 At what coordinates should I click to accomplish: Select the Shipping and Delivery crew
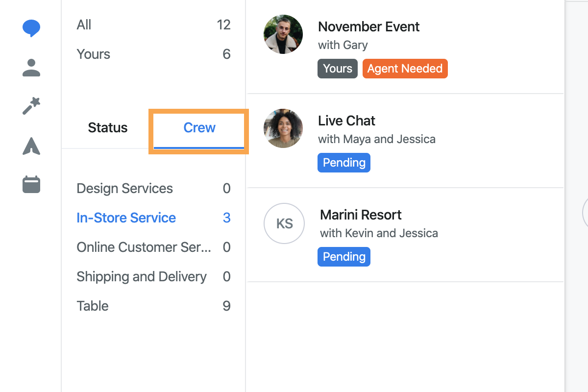tap(153, 277)
